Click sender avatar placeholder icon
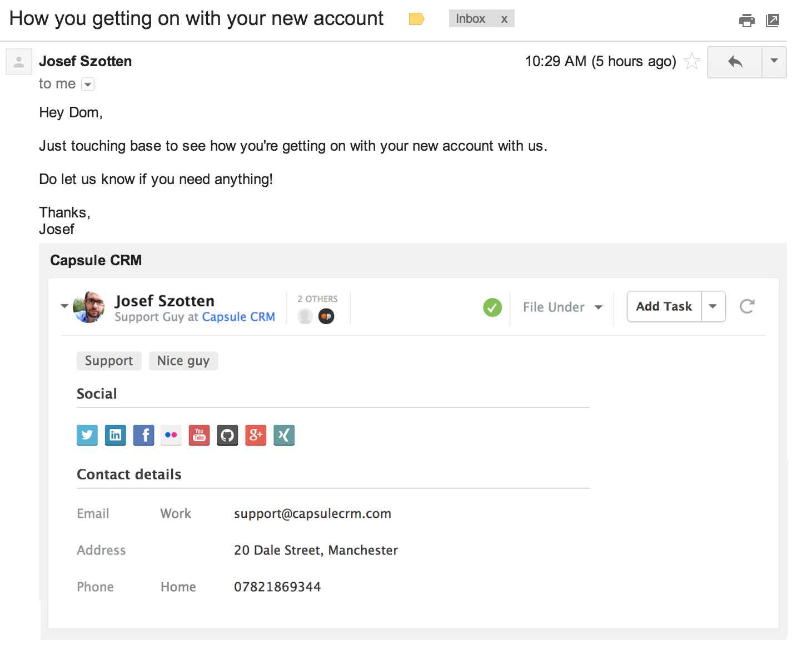This screenshot has width=812, height=649. point(19,61)
